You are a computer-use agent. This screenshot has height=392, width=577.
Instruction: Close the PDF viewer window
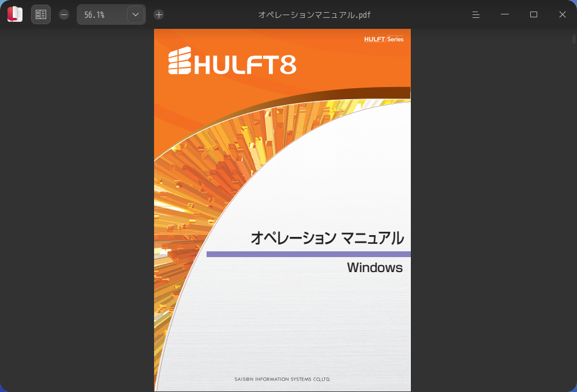click(562, 15)
